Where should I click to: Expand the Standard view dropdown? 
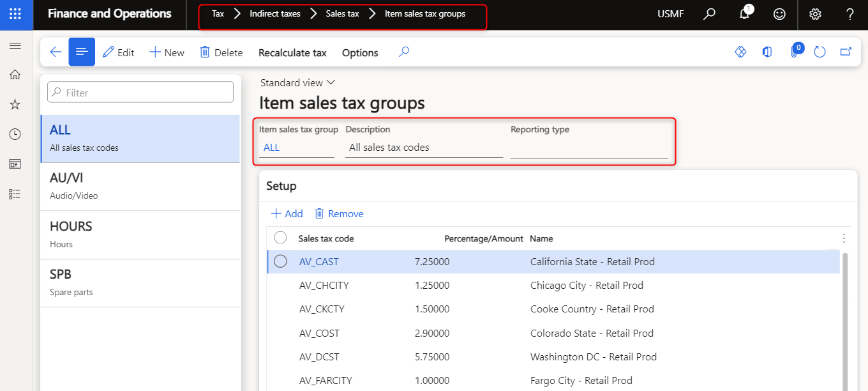[297, 82]
